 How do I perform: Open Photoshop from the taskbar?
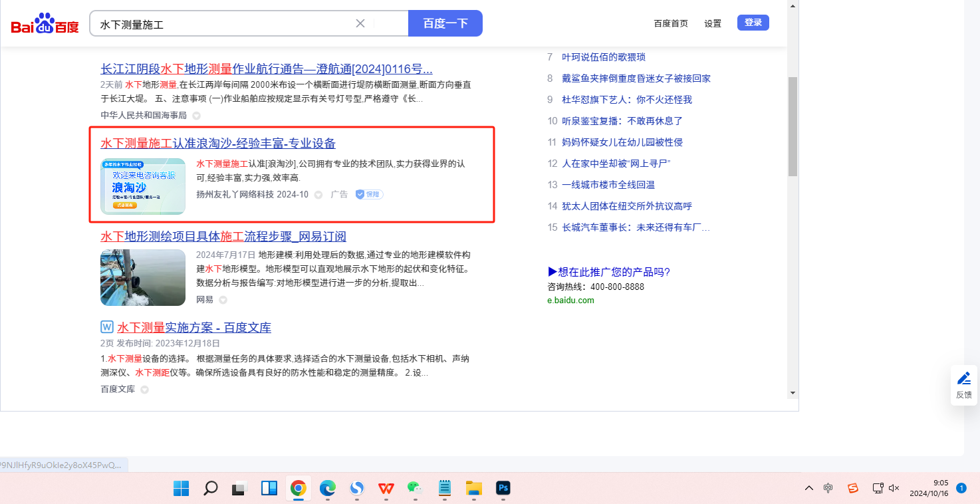(503, 489)
